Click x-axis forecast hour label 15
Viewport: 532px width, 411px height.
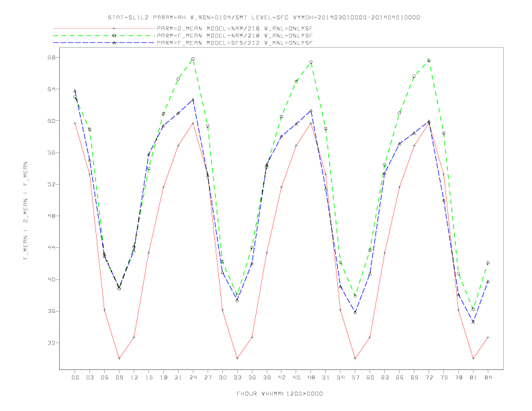click(x=148, y=377)
